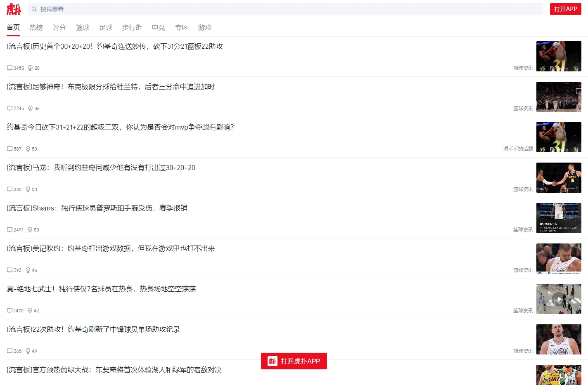The width and height of the screenshot is (588, 385).
Task: Open post 官方预热黄绿大战 东契奇
Action: [114, 370]
